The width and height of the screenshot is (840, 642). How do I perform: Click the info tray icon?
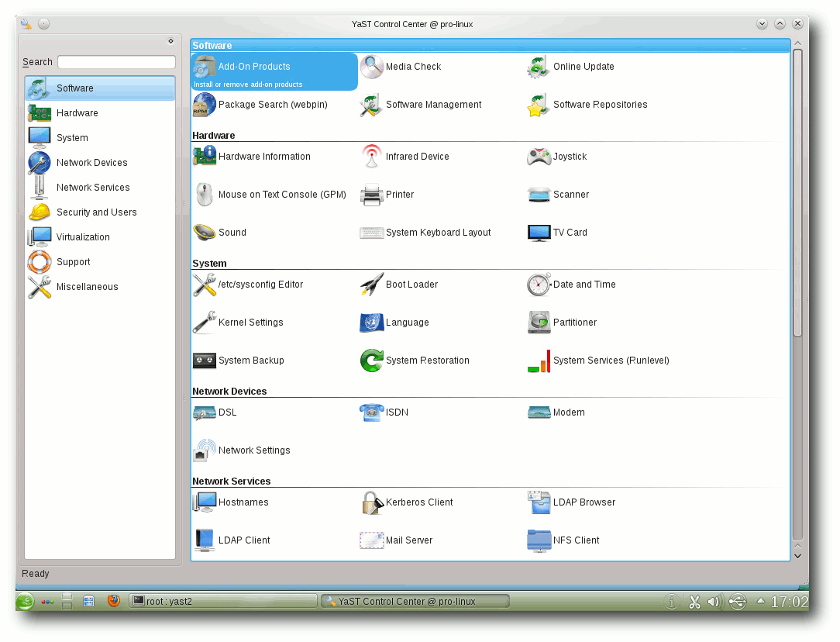[x=671, y=602]
